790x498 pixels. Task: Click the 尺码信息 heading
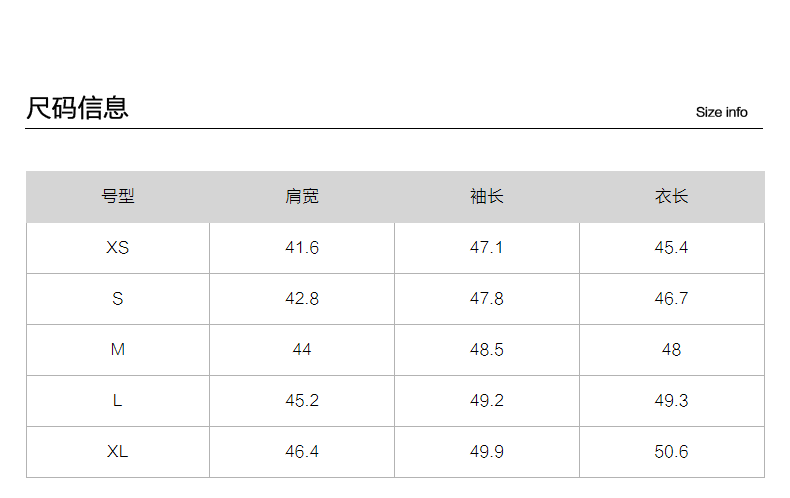point(77,108)
